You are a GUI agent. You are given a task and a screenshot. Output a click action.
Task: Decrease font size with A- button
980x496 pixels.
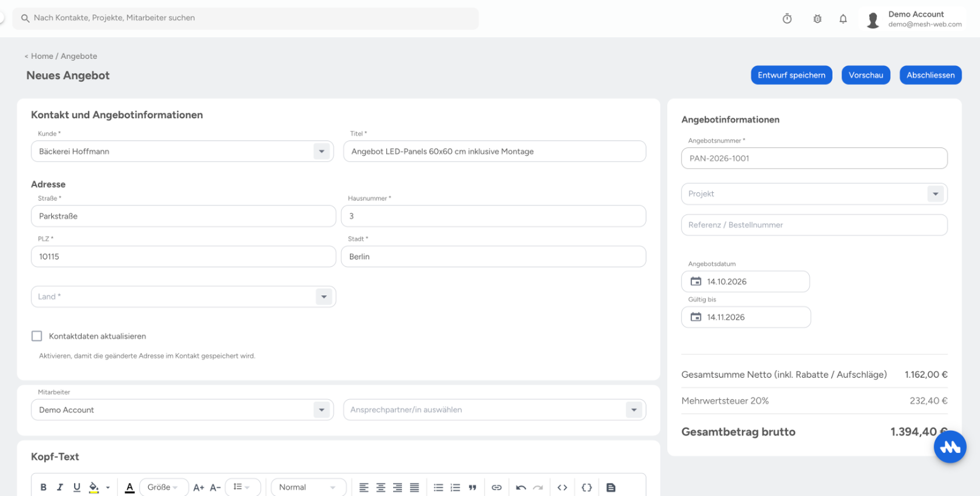[x=215, y=487]
